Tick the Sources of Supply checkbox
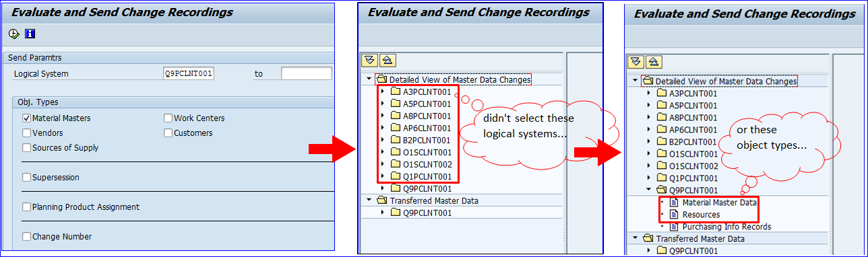 click(27, 148)
